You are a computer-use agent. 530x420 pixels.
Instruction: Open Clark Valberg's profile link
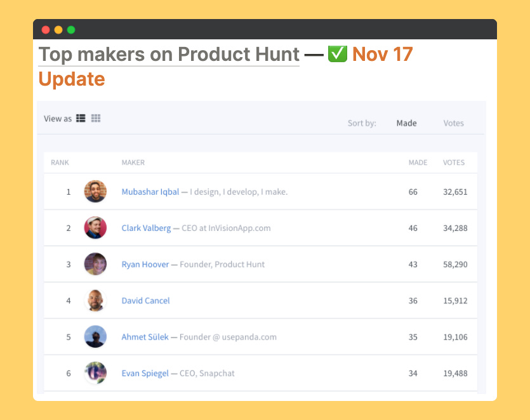146,228
